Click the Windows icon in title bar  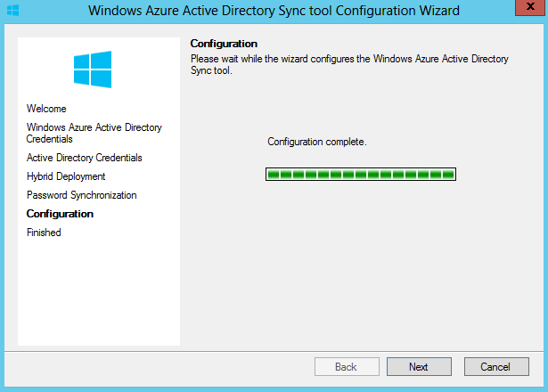(x=13, y=10)
